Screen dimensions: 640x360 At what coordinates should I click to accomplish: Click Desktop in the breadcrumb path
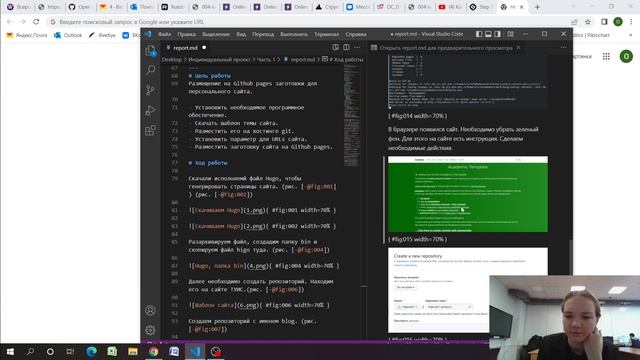click(x=171, y=60)
